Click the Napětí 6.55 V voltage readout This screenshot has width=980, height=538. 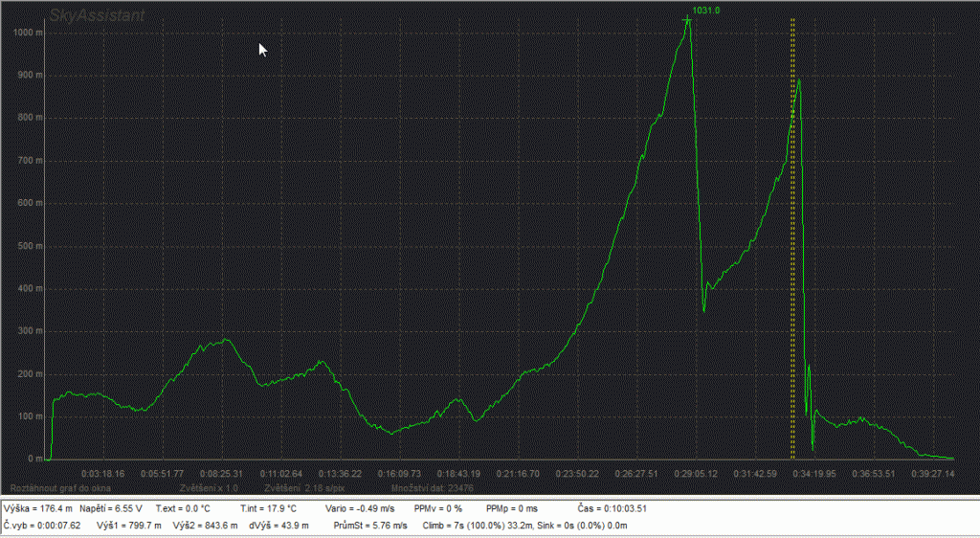coord(111,508)
